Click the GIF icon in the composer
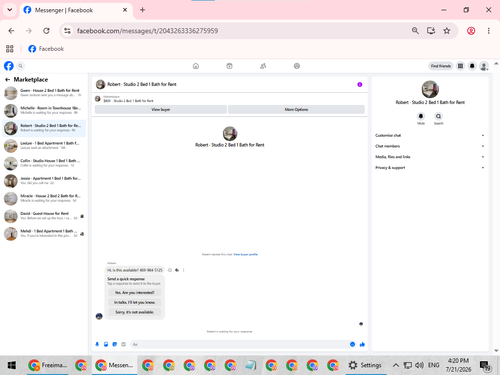This screenshot has width=500, height=375. click(x=123, y=344)
